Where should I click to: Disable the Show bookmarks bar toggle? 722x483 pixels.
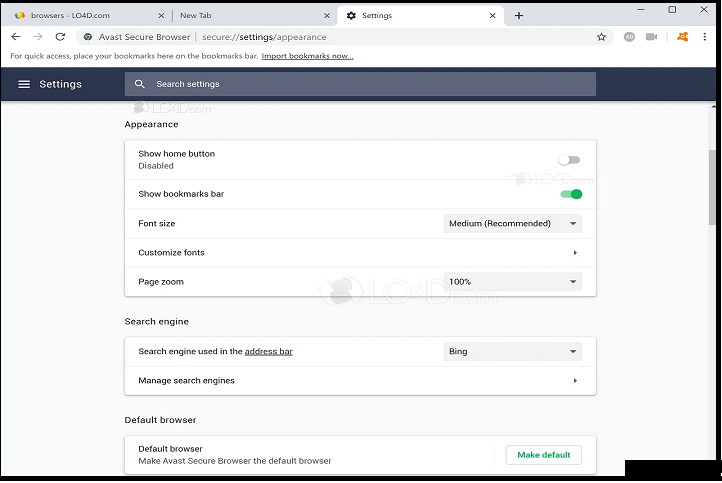pyautogui.click(x=571, y=194)
